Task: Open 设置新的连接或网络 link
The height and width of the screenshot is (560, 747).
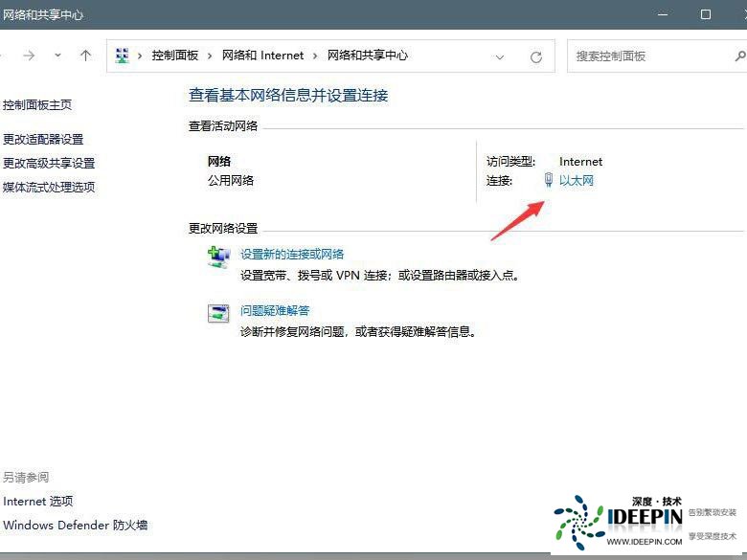Action: 292,255
